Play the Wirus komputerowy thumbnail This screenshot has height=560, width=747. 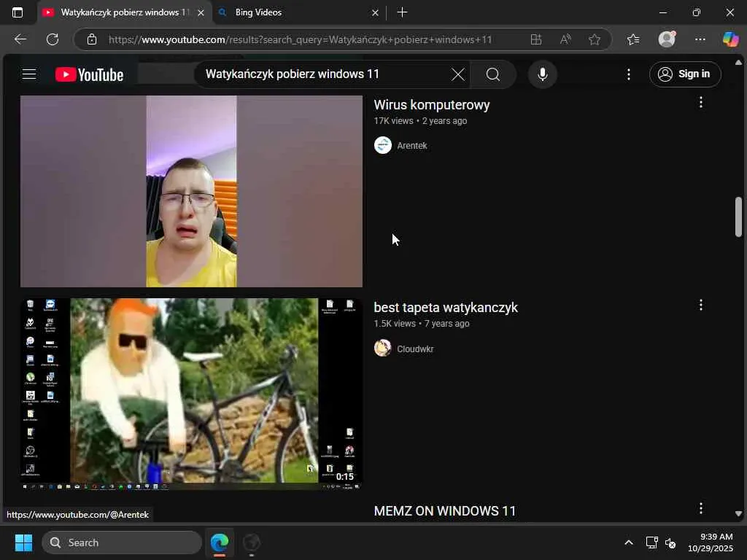pyautogui.click(x=191, y=192)
